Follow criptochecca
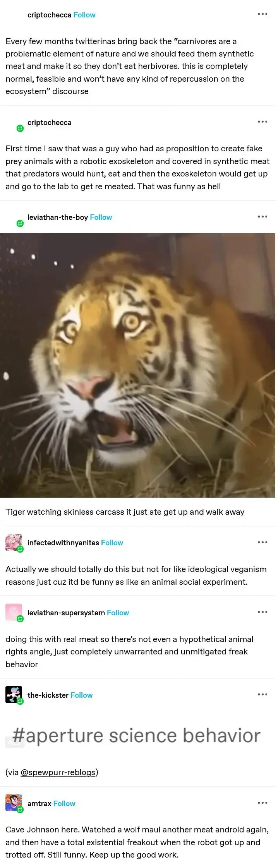 [84, 15]
